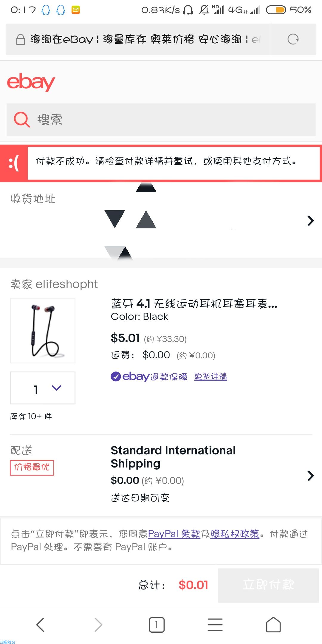Open the browser tabs counter
The height and width of the screenshot is (644, 322).
[x=157, y=625]
